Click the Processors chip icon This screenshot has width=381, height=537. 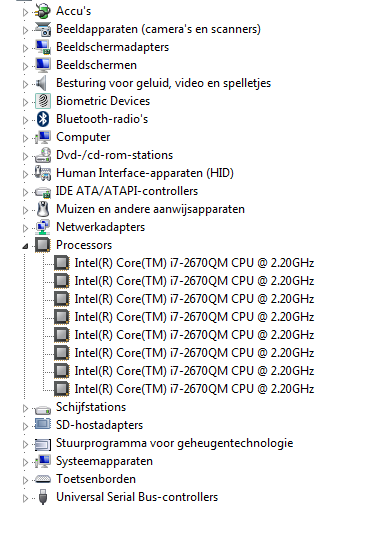(x=43, y=245)
